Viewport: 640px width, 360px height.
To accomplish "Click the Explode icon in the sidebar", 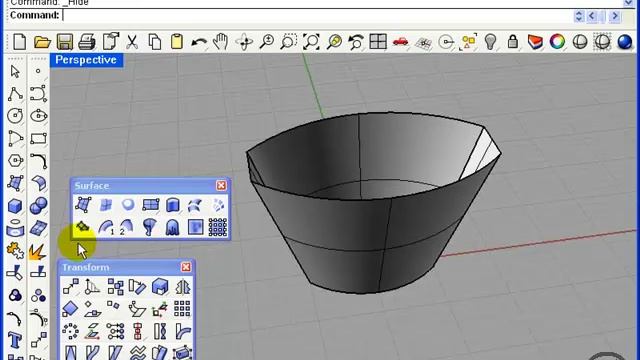I will [38, 251].
